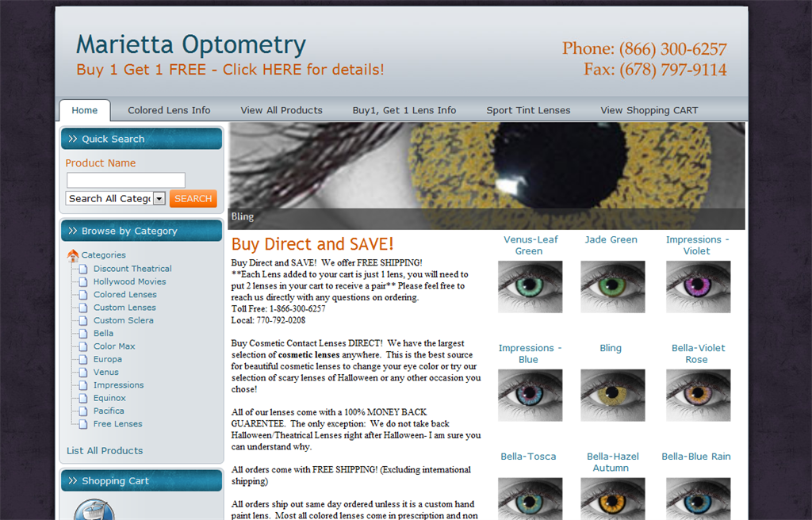This screenshot has width=812, height=520.
Task: Select the Impressions - Violet eye image
Action: click(697, 287)
